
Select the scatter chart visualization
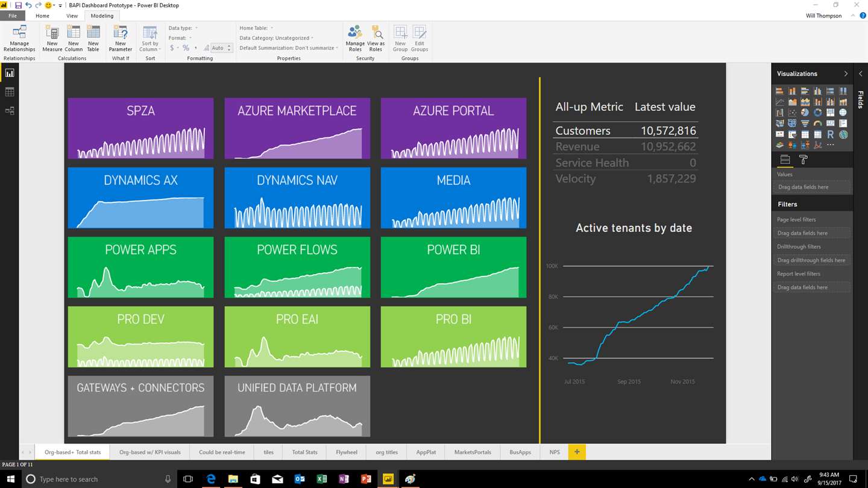pyautogui.click(x=793, y=112)
